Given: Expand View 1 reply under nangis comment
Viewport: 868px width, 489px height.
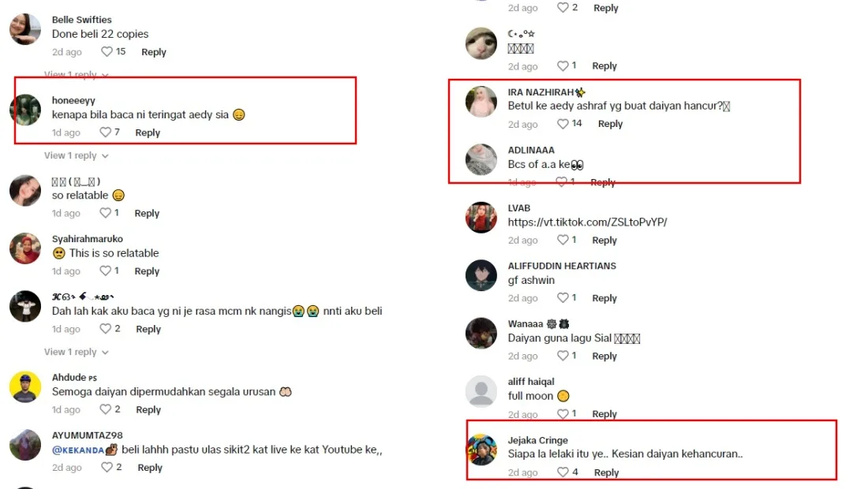Looking at the screenshot, I should [x=76, y=352].
